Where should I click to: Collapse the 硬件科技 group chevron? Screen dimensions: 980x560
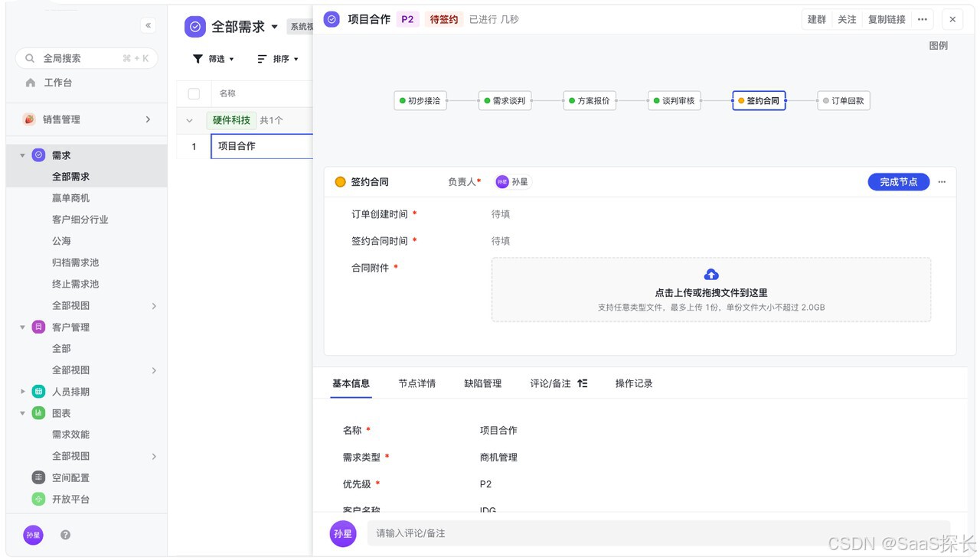(190, 121)
